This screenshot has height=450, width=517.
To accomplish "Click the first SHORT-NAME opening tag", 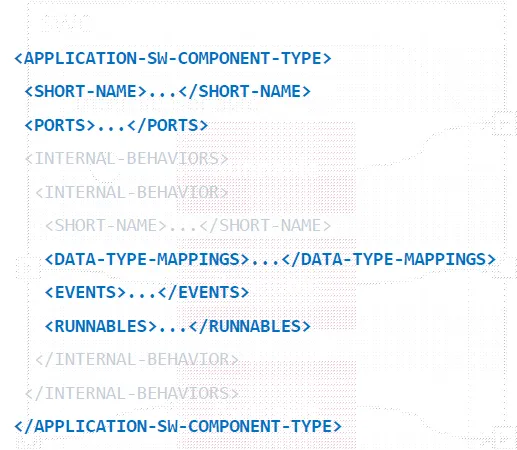I will click(x=86, y=91).
